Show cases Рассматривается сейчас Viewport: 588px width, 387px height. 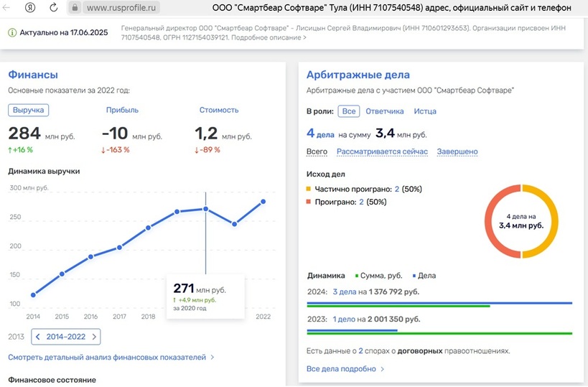point(382,151)
